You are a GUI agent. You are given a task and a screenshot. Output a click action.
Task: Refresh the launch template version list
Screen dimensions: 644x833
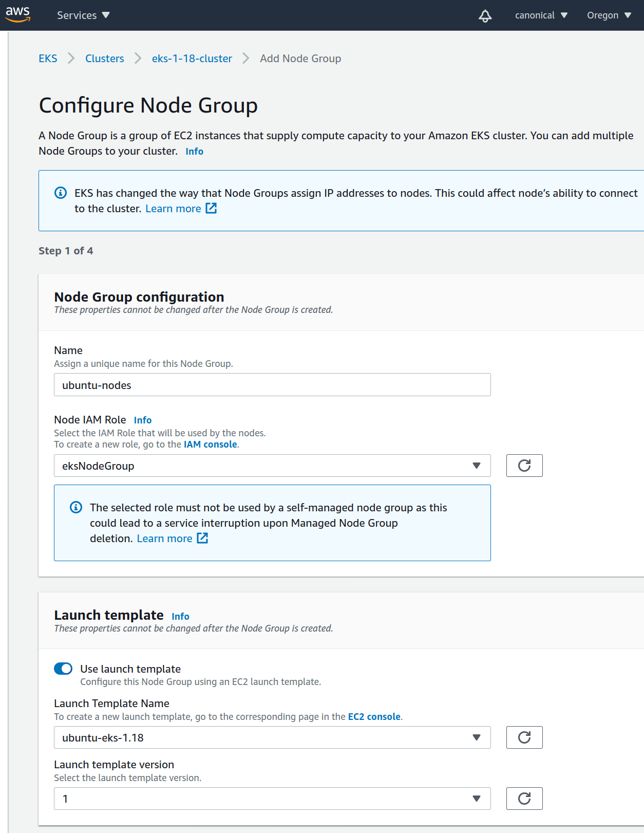[x=524, y=799]
